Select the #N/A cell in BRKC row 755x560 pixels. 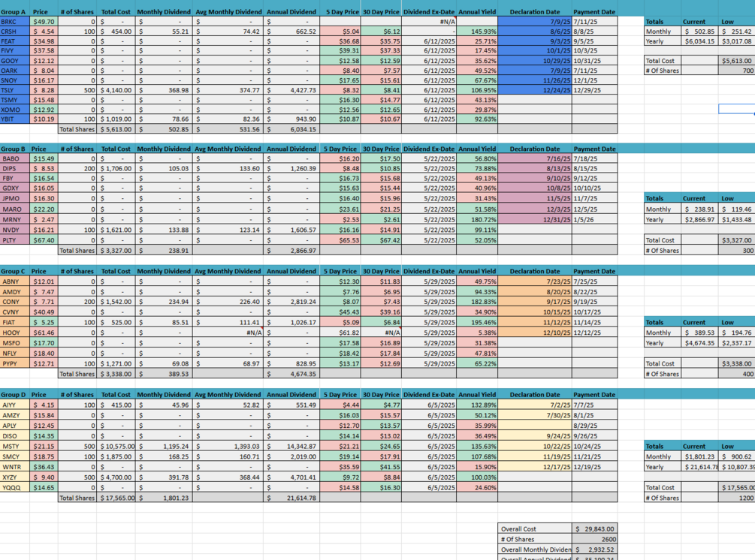click(x=429, y=22)
